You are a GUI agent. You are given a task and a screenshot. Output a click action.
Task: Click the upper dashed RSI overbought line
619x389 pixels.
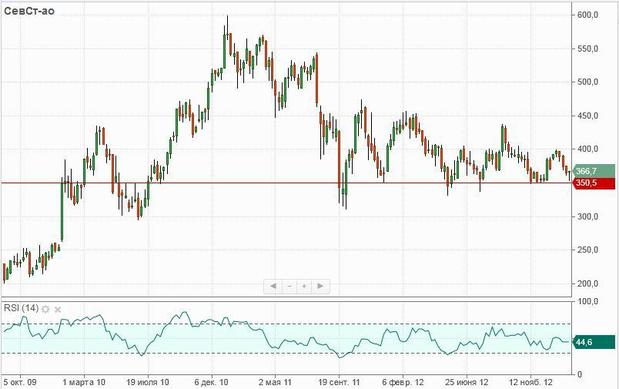(286, 324)
